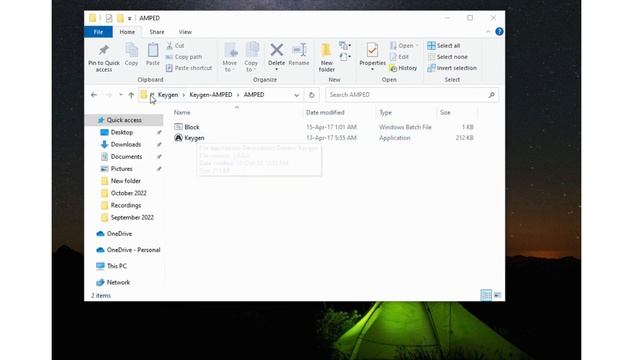
Task: Switch to the Home ribbon tab
Action: tap(127, 32)
